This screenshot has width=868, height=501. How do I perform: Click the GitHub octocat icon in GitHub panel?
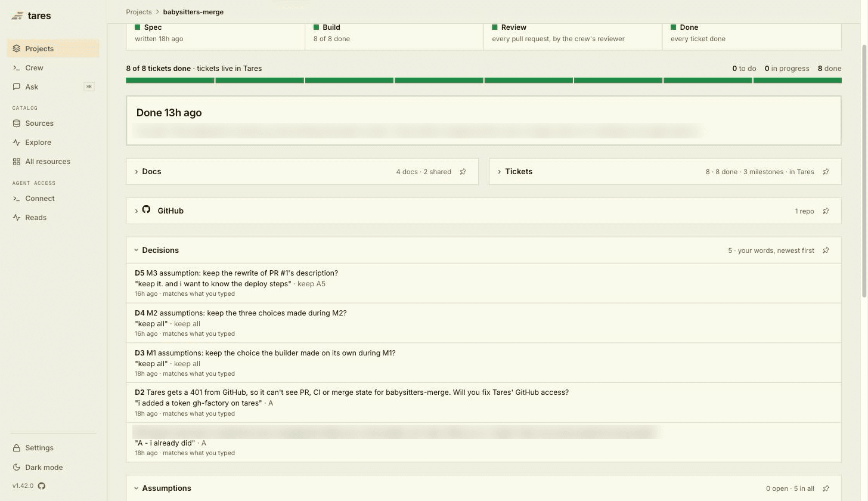tap(146, 210)
